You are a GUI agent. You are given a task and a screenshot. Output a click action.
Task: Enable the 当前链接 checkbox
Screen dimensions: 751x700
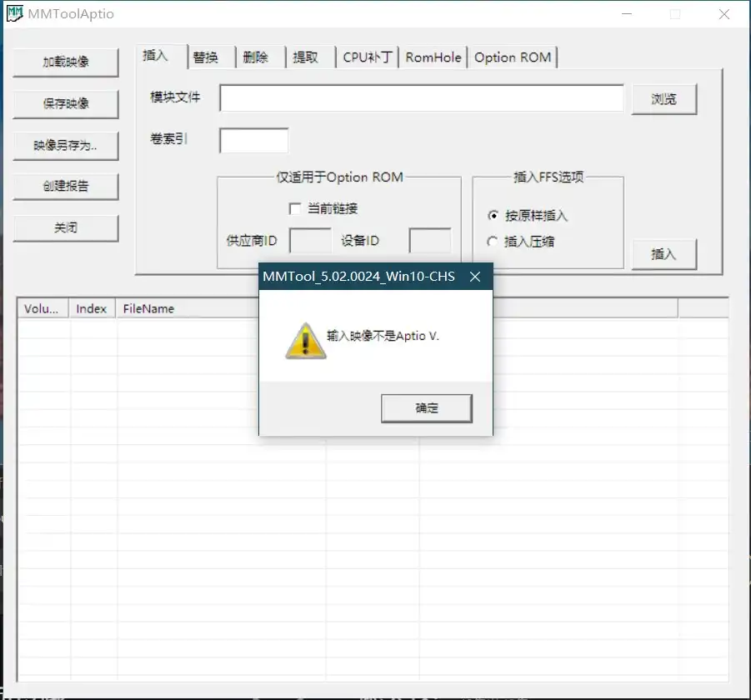point(295,208)
